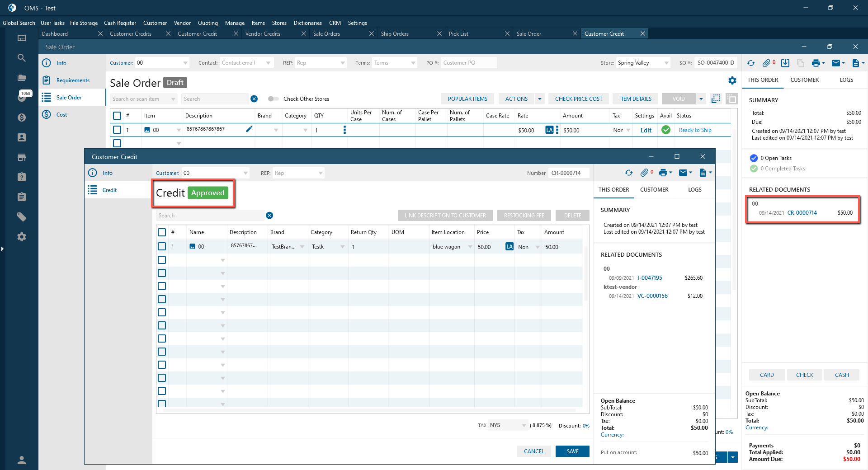Open the TAX dropdown showing NYS
Image resolution: width=868 pixels, height=470 pixels.
click(524, 426)
